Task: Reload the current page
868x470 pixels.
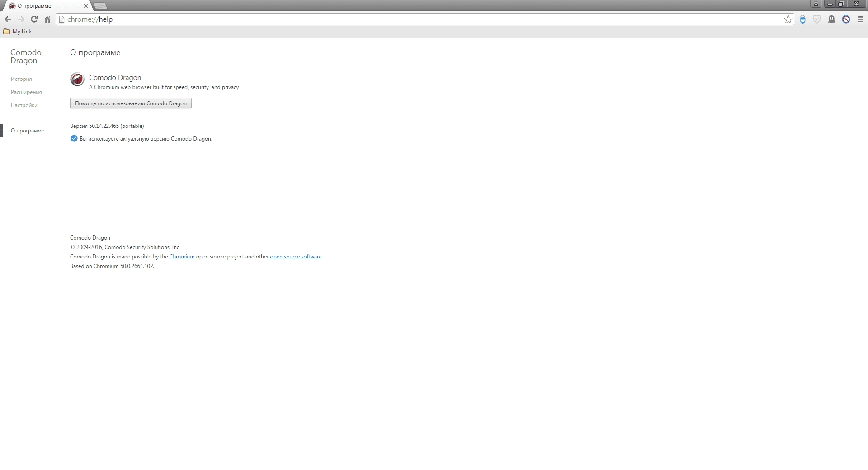Action: point(34,19)
